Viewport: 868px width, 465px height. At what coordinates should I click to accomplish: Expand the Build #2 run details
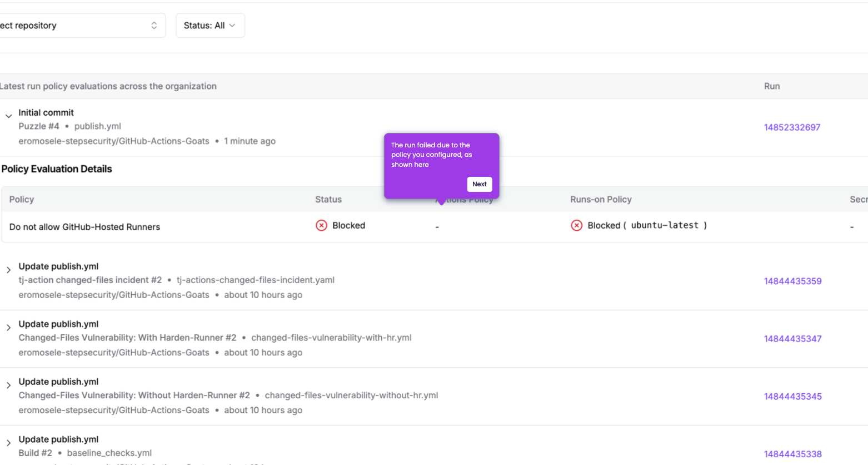point(8,443)
